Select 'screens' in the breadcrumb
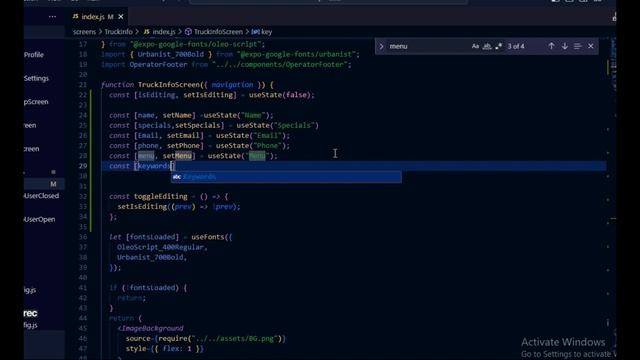Screen dimensions: 640x360 [84, 32]
